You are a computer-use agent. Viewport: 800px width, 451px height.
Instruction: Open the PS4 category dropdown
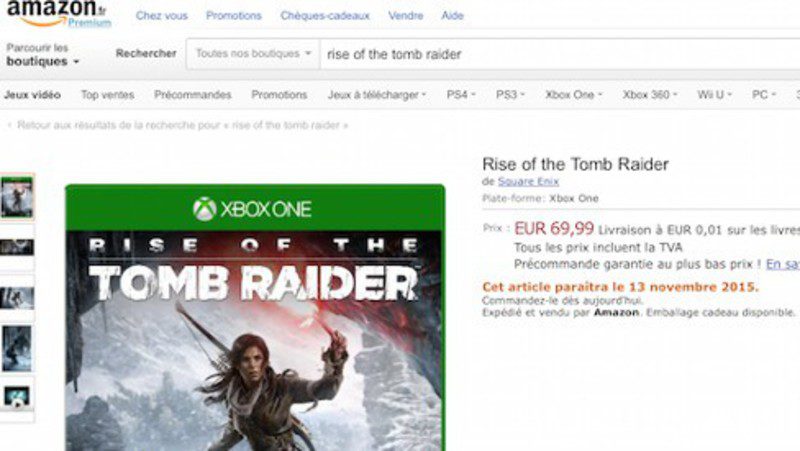point(461,95)
